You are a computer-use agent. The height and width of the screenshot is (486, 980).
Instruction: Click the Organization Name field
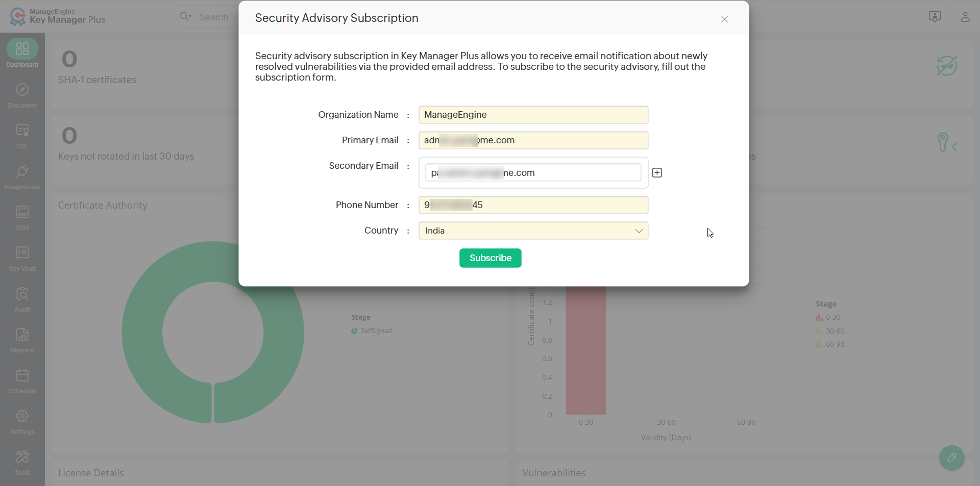533,115
